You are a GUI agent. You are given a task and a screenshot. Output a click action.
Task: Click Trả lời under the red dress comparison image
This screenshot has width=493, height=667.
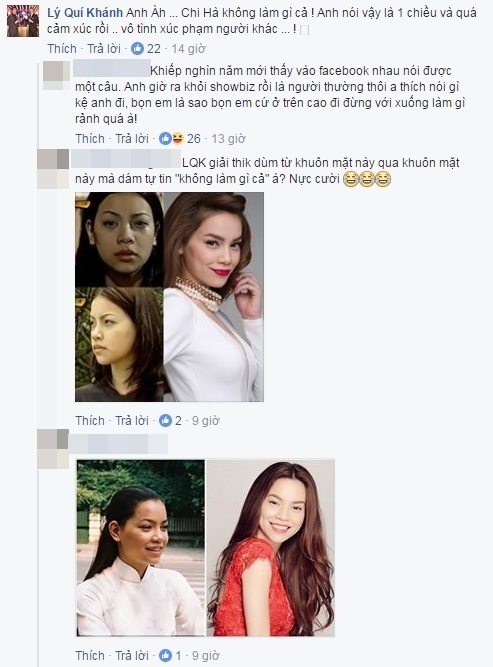click(132, 656)
